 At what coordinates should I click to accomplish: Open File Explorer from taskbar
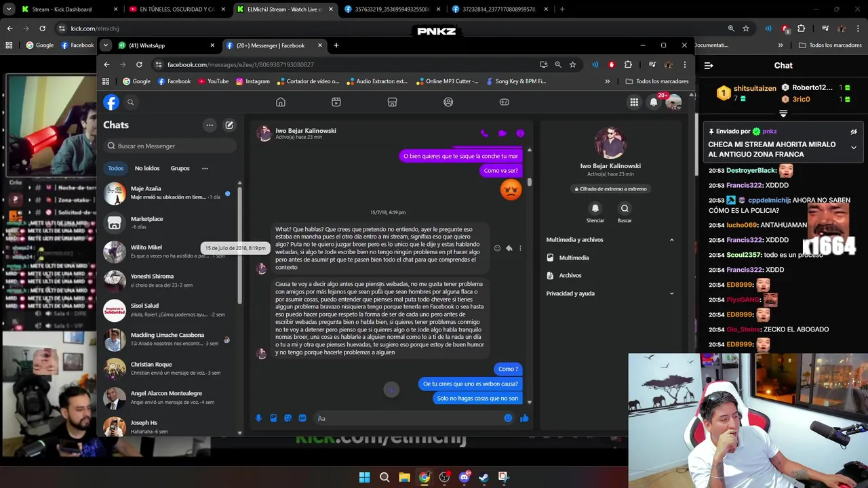(x=404, y=477)
